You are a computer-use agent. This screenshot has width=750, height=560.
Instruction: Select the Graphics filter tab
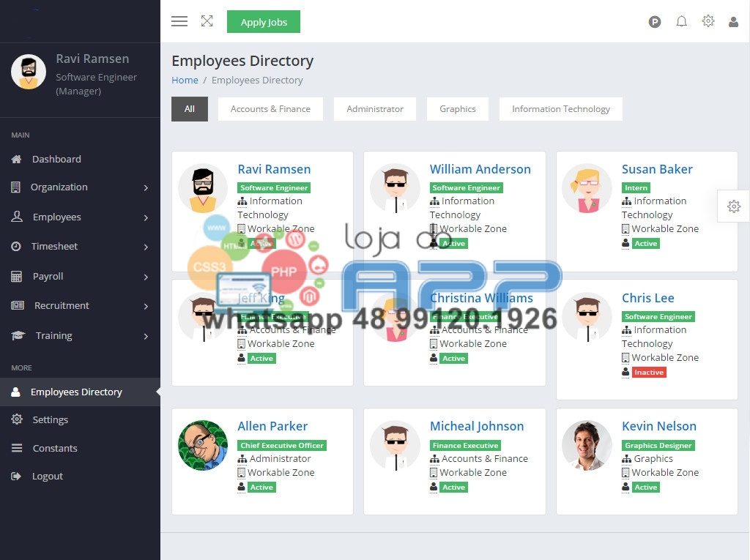[x=457, y=109]
